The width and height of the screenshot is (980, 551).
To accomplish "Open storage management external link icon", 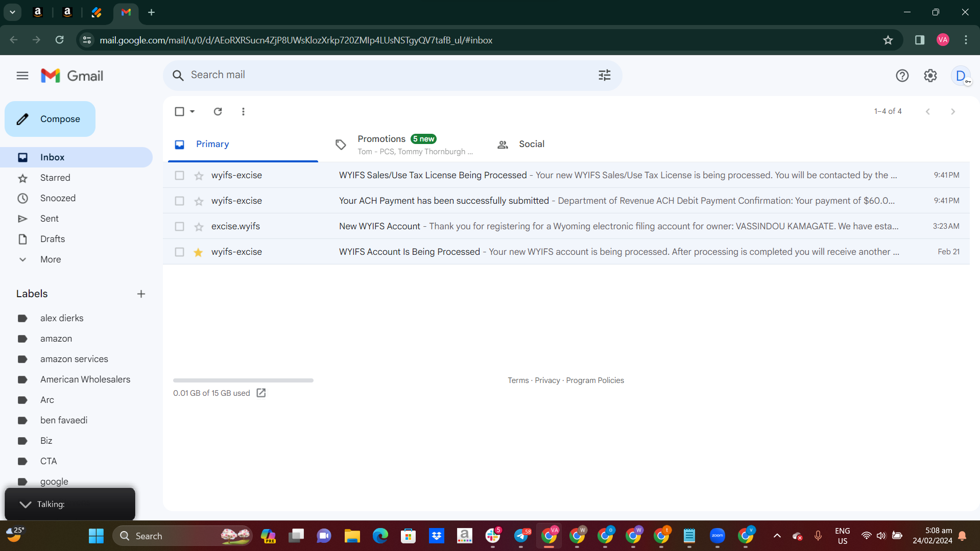I will click(x=261, y=393).
